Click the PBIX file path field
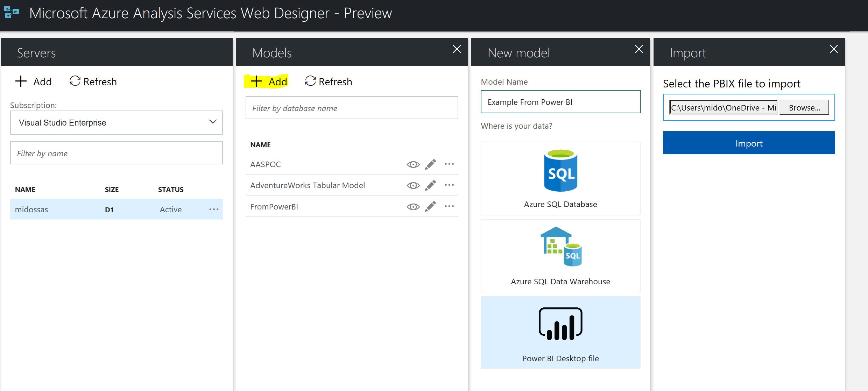 (724, 107)
